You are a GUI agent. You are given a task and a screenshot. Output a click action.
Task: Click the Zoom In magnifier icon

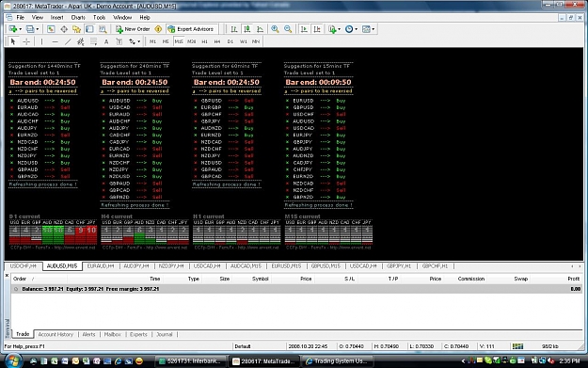(275, 29)
